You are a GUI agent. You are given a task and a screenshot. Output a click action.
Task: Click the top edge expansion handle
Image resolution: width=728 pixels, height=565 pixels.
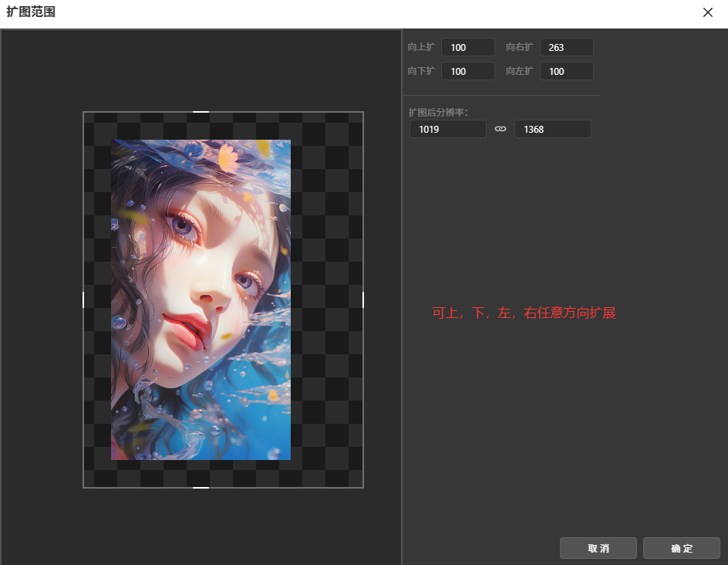(201, 112)
